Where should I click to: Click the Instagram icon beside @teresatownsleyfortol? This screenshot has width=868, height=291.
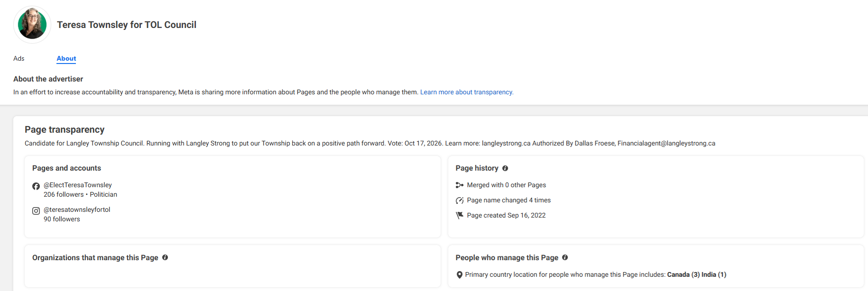click(x=36, y=211)
